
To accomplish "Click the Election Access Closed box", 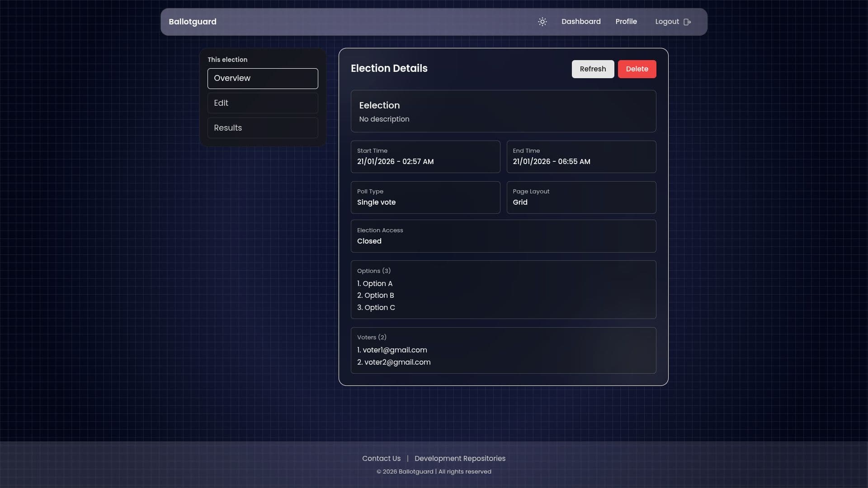I will coord(503,236).
